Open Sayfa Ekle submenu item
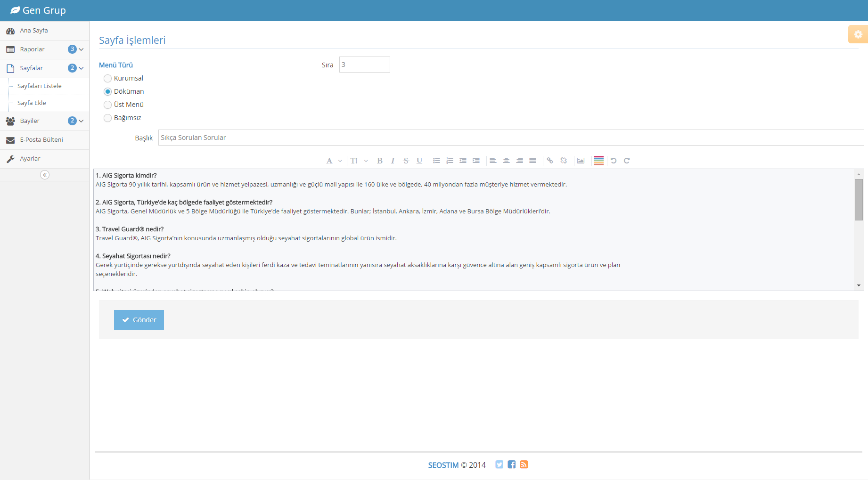 point(44,103)
